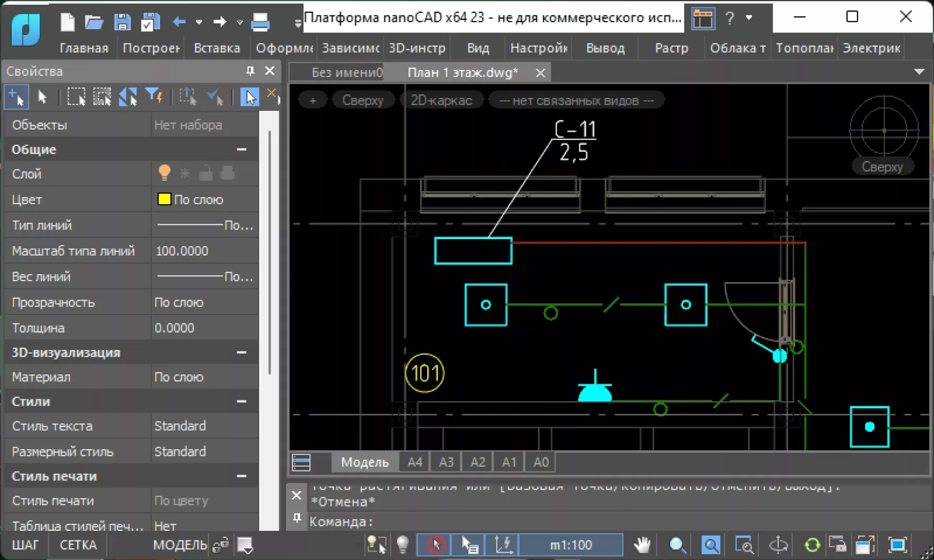The image size is (934, 560).
Task: Switch to the Электрик ribbon tab
Action: pyautogui.click(x=871, y=48)
